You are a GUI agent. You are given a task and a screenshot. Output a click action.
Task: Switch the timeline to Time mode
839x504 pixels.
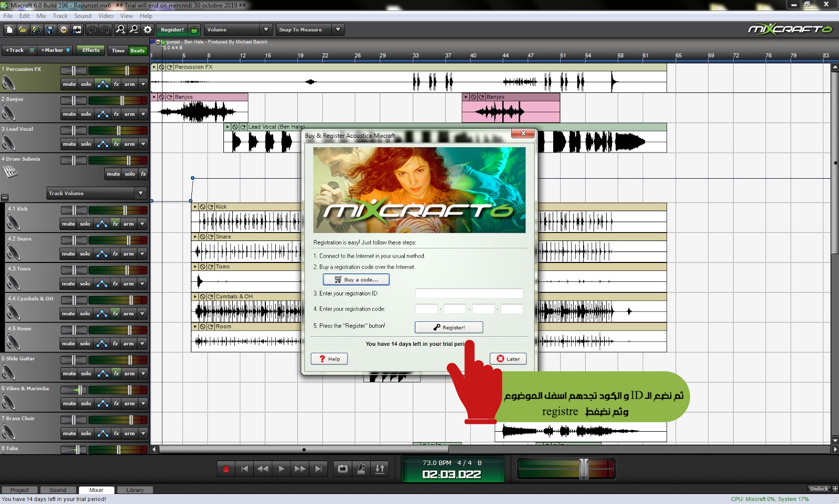coord(118,51)
